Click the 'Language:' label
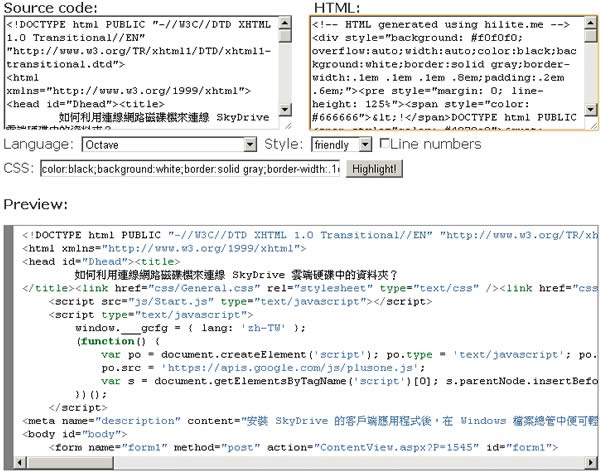The image size is (600, 472). coord(38,144)
